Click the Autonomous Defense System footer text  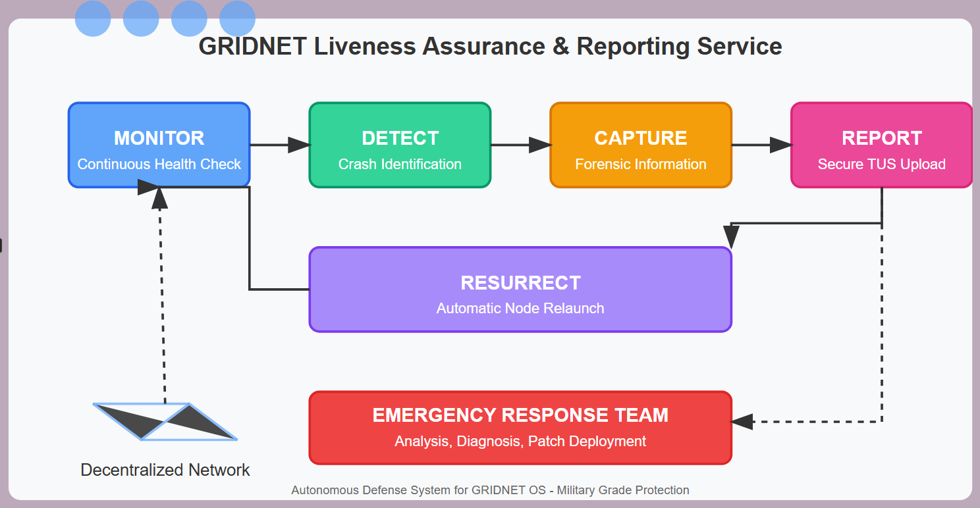tap(490, 490)
